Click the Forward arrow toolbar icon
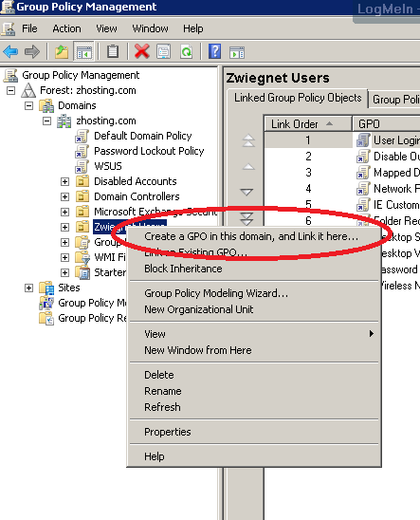 (32, 52)
